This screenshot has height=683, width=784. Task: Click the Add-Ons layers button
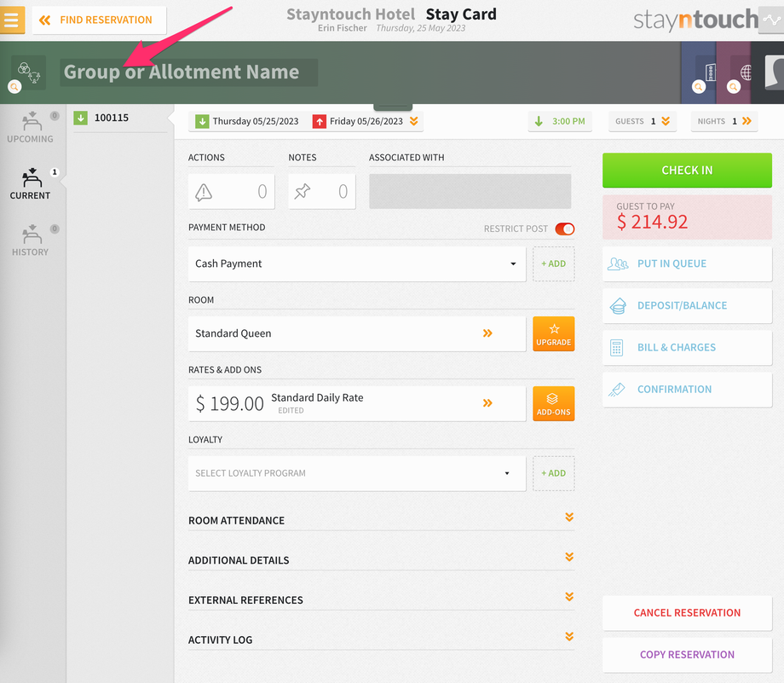coord(554,403)
